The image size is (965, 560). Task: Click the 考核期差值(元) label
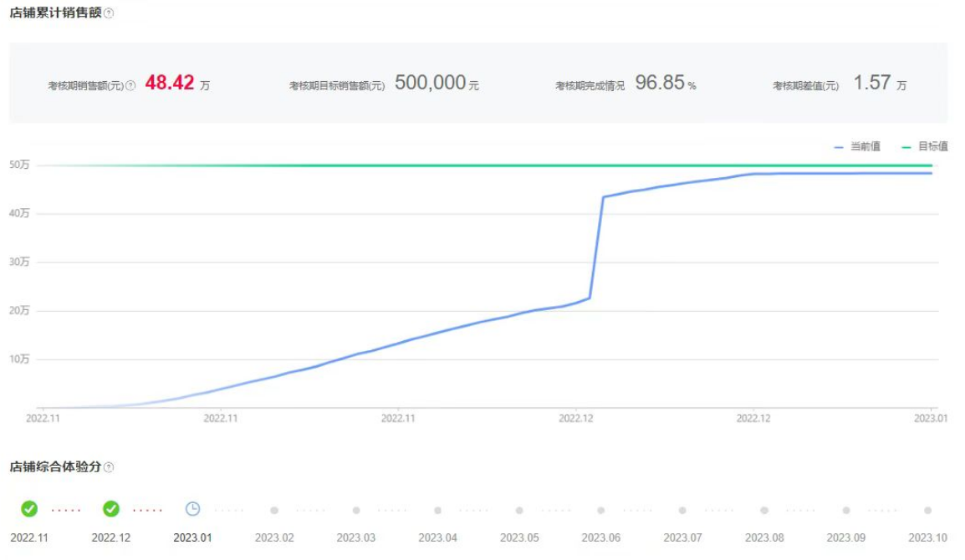pyautogui.click(x=805, y=85)
